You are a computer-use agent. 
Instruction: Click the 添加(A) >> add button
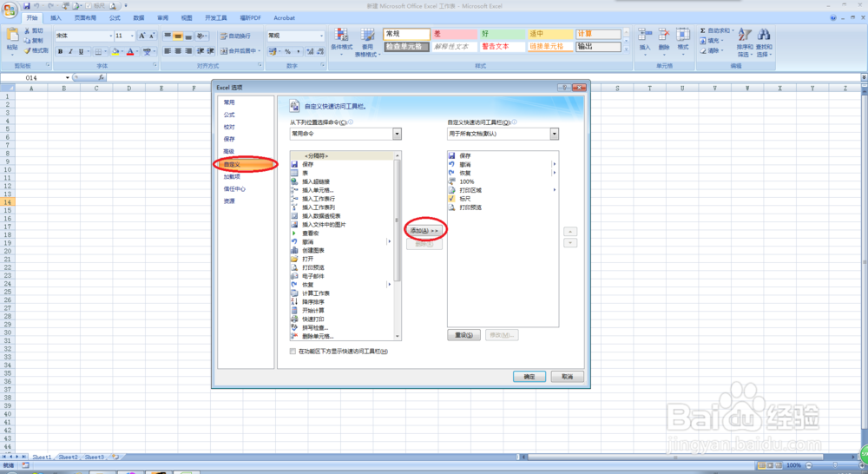pyautogui.click(x=424, y=230)
